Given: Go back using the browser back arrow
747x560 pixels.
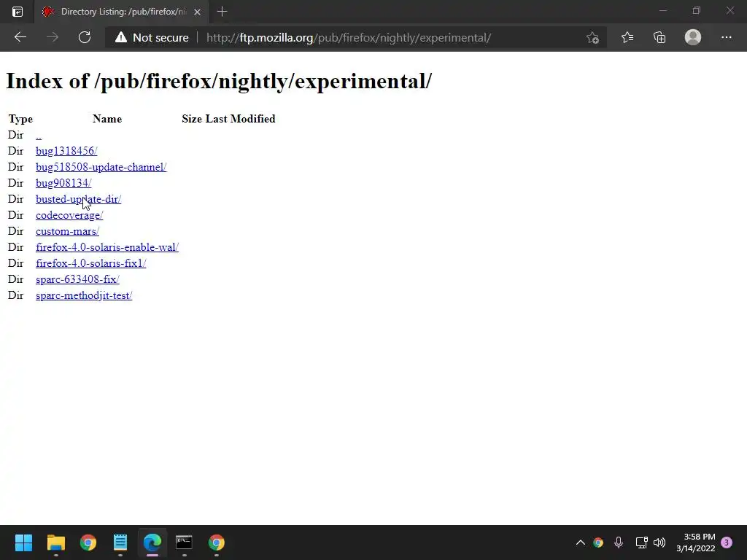Looking at the screenshot, I should [20, 37].
